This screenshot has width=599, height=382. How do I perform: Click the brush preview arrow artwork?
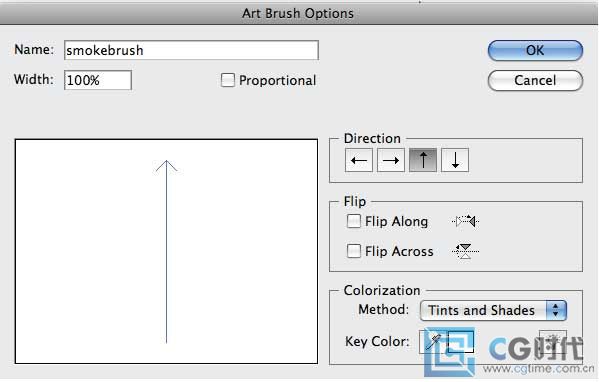click(166, 251)
